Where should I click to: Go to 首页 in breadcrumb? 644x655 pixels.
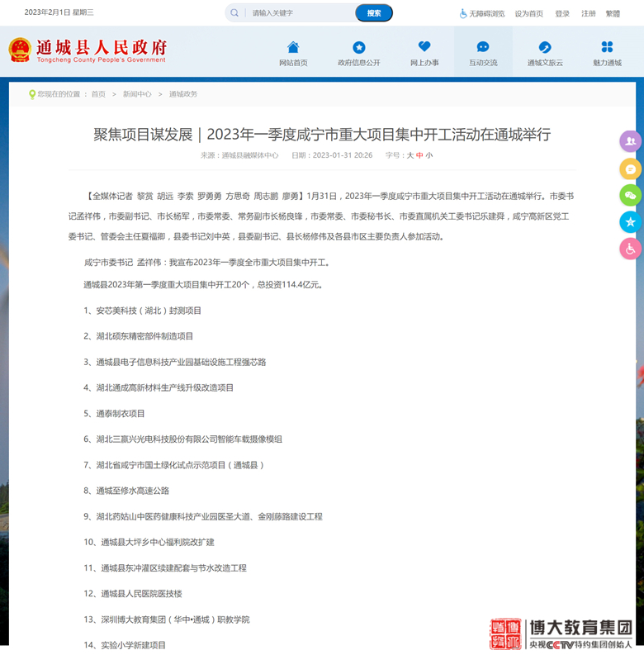click(98, 94)
